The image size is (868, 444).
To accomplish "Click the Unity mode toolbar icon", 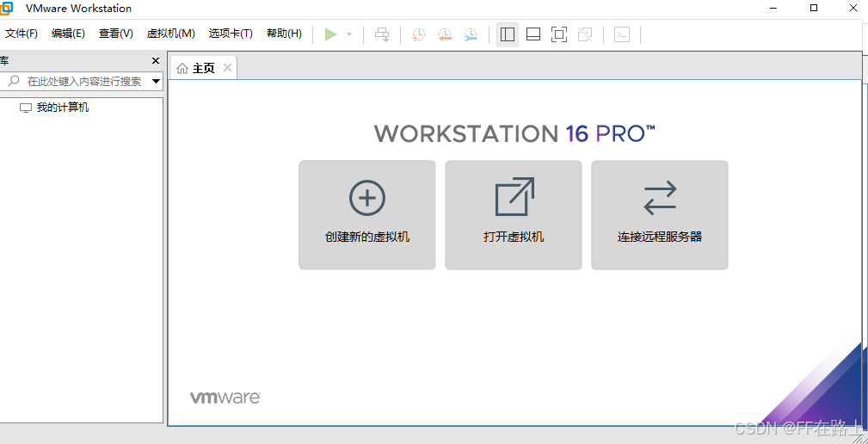I will tap(585, 34).
